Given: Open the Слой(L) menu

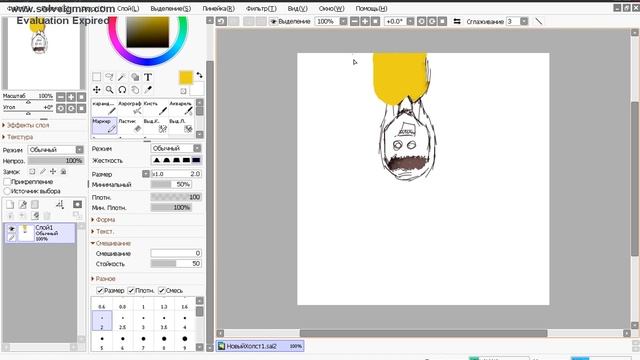Looking at the screenshot, I should (x=128, y=8).
